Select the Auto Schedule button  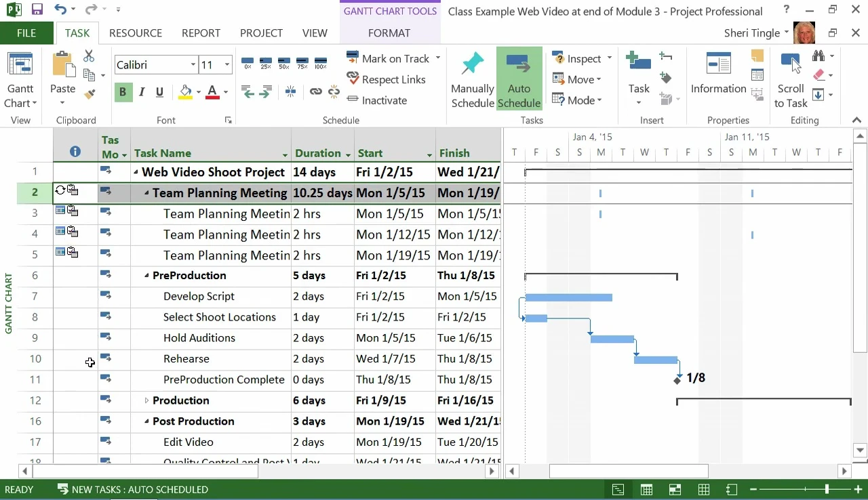click(519, 78)
